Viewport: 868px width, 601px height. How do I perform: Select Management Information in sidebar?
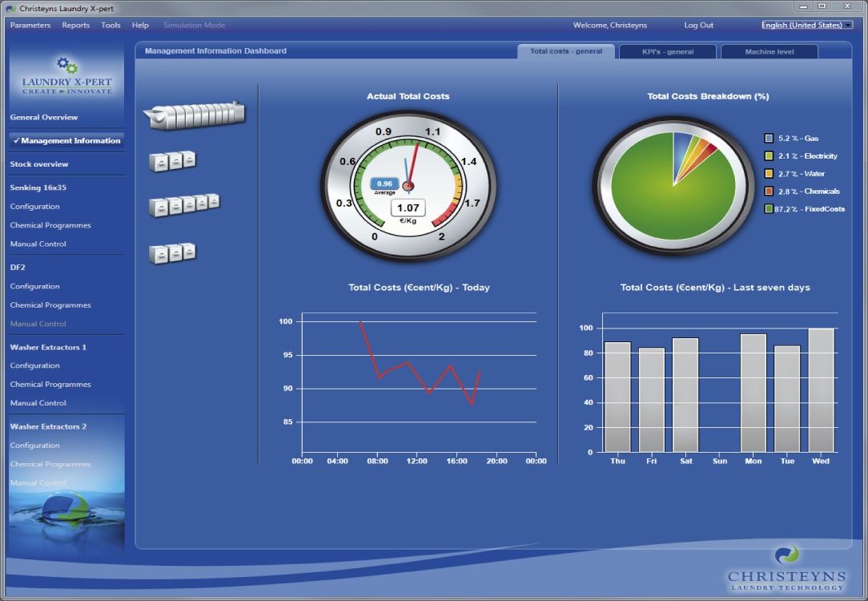(66, 141)
